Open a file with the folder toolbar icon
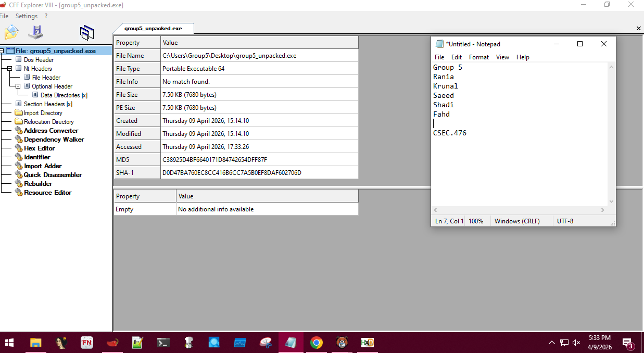644x353 pixels. (x=11, y=32)
